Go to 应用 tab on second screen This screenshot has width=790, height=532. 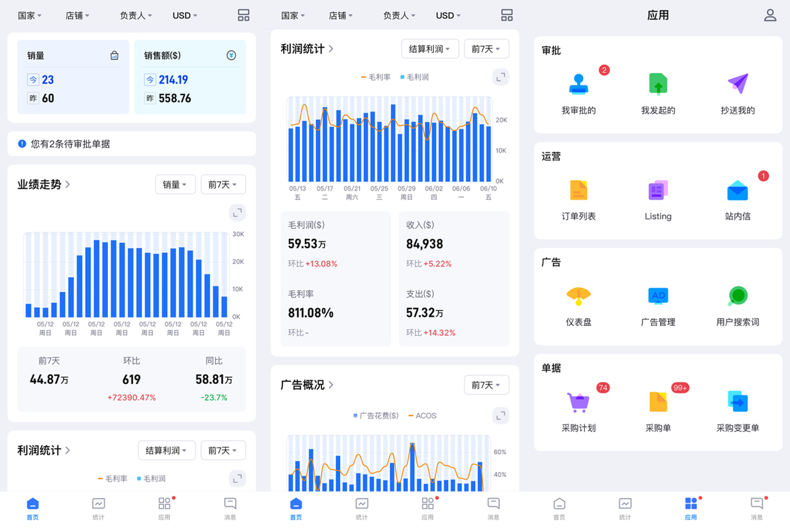click(x=428, y=509)
